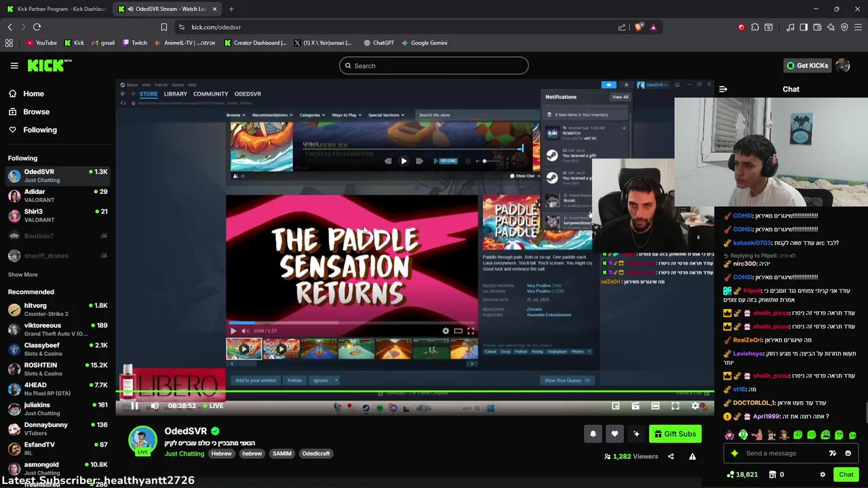
Task: Open the stream player settings gear
Action: [695, 406]
